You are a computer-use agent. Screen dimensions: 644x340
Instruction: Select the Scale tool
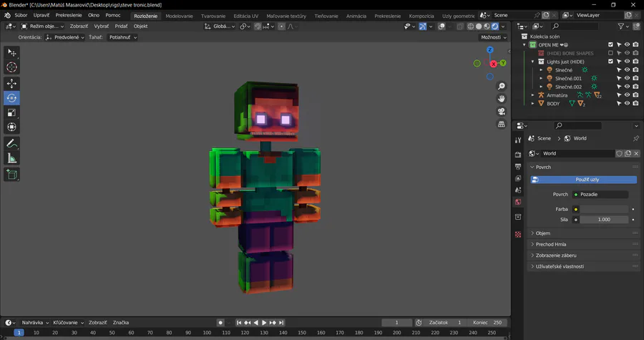coord(11,112)
